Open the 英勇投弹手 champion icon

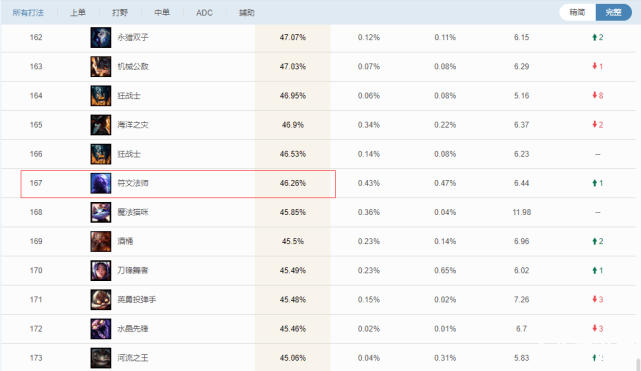(101, 300)
